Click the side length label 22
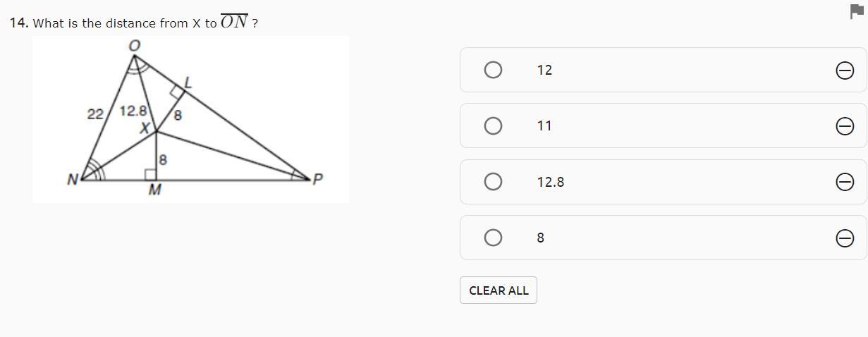Screen dimensions: 868x337 (95, 114)
